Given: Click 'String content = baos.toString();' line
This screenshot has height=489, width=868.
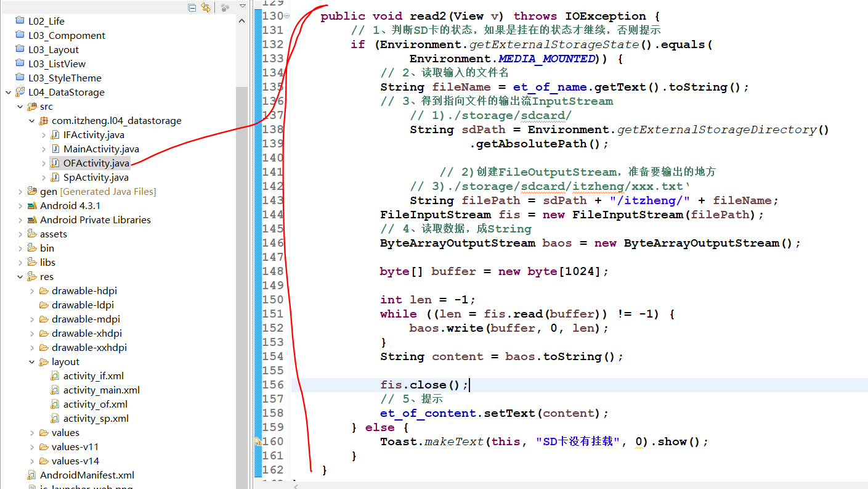Looking at the screenshot, I should coord(501,356).
